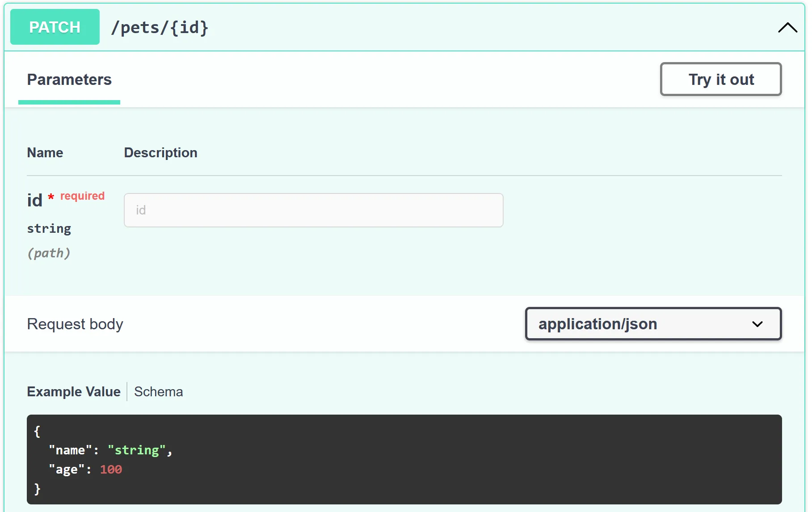The height and width of the screenshot is (512, 812).
Task: Click the arrow icon in the content-type selector
Action: point(757,324)
